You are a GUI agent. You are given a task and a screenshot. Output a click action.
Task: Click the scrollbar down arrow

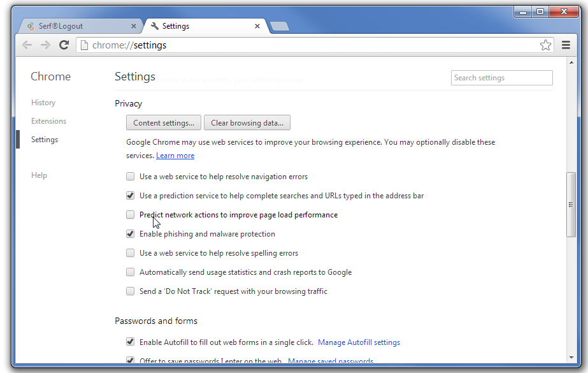(x=571, y=358)
